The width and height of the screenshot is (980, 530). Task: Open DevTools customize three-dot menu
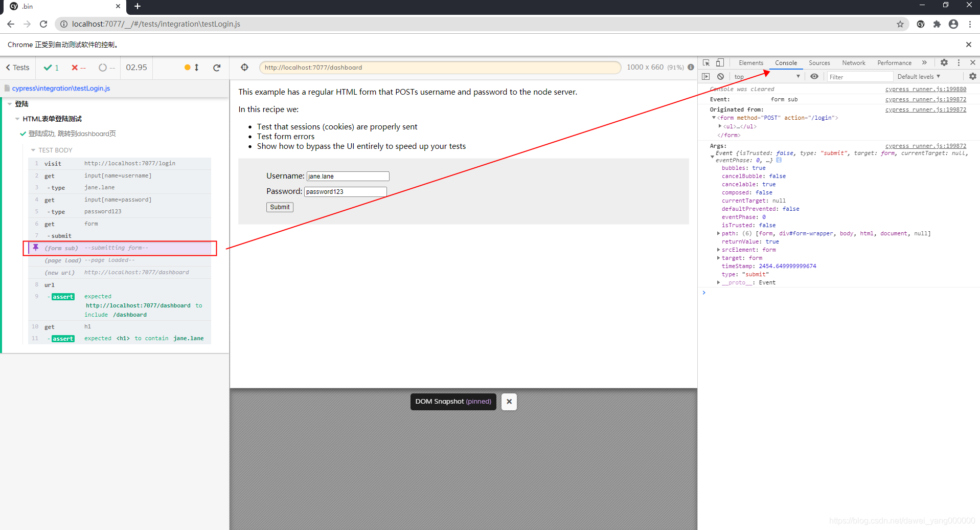point(959,63)
